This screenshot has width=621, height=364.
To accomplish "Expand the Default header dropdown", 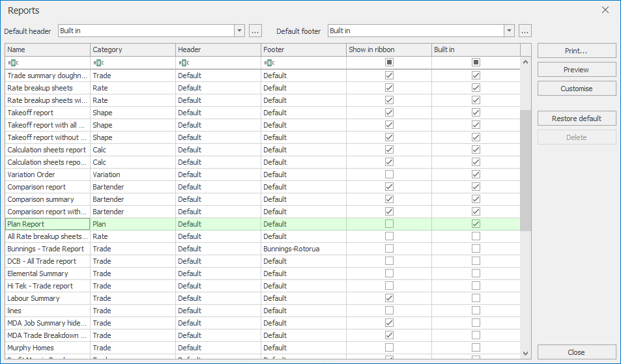I will (239, 31).
